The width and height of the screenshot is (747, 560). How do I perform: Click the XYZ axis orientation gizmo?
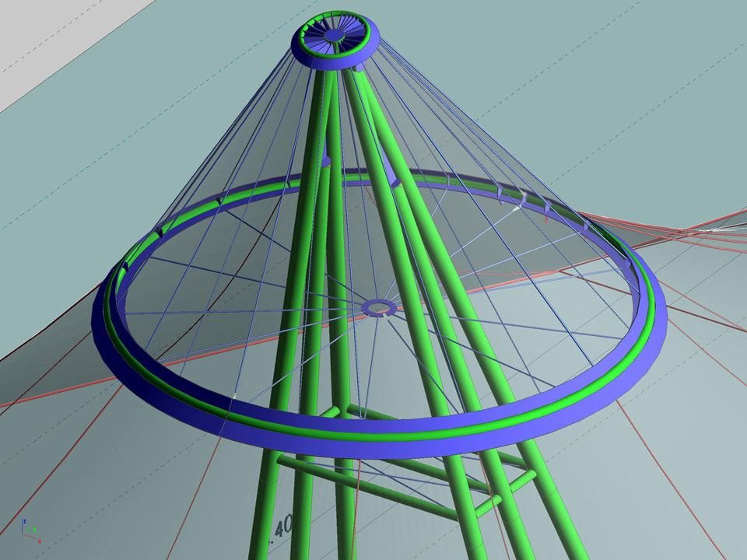point(30,530)
